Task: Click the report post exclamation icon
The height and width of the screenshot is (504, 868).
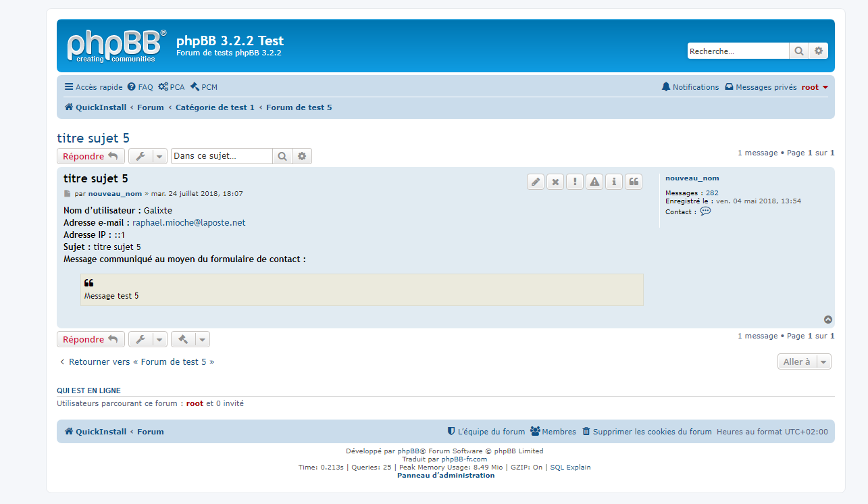Action: coord(575,182)
